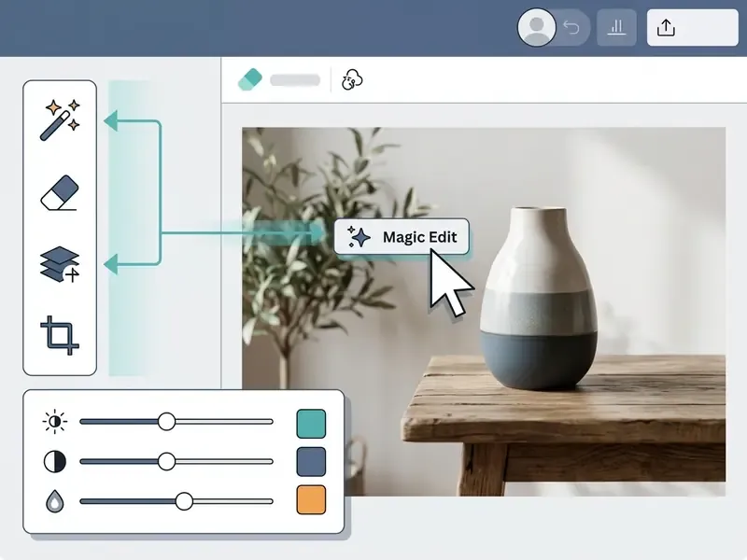
Task: Click the Magic Edit button
Action: pos(402,237)
